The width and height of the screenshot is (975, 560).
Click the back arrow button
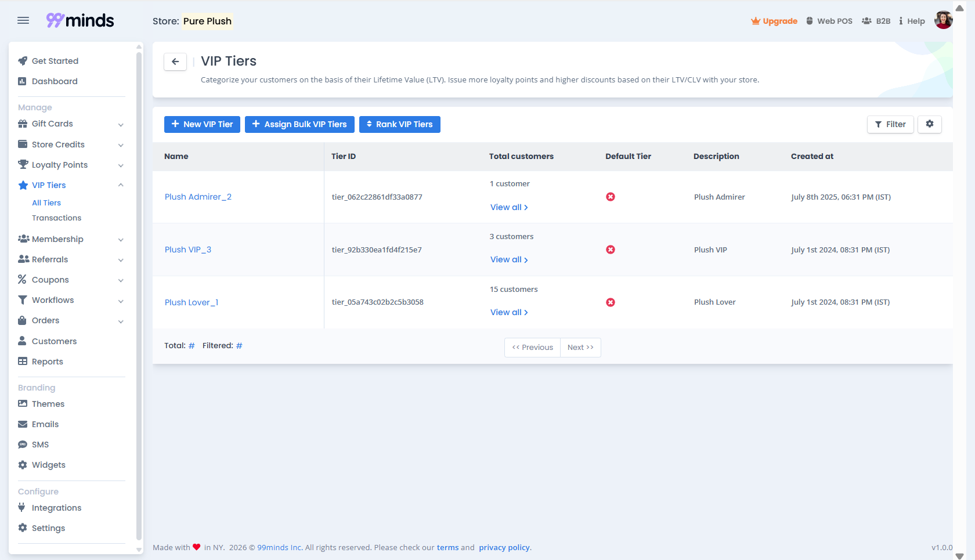(x=175, y=62)
